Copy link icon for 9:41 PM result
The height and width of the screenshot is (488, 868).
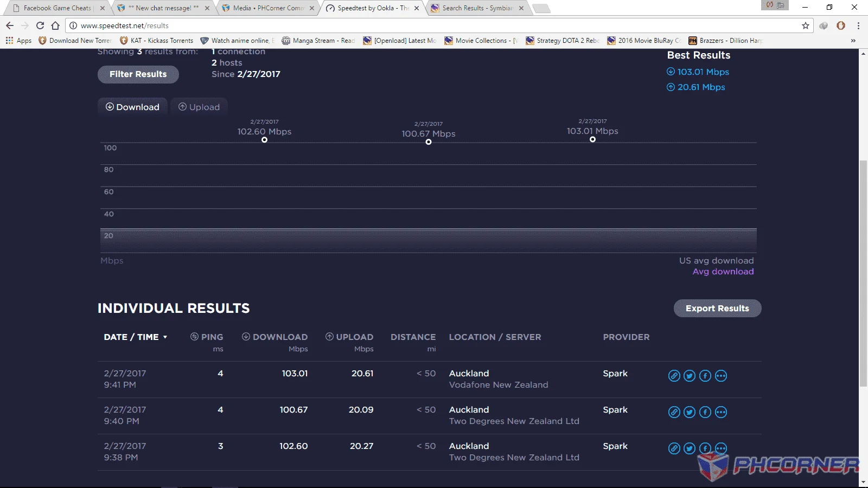pos(674,376)
